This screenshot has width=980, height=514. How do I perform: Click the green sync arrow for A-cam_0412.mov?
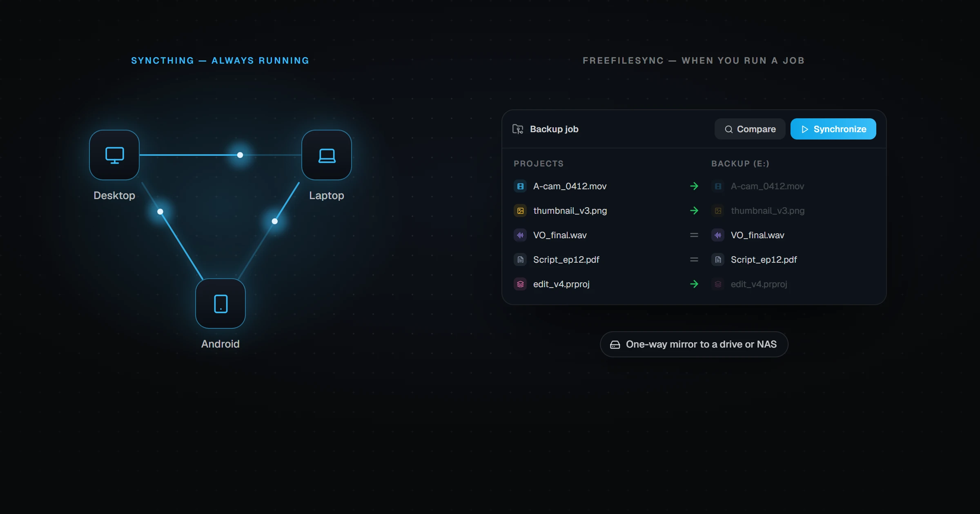point(694,186)
